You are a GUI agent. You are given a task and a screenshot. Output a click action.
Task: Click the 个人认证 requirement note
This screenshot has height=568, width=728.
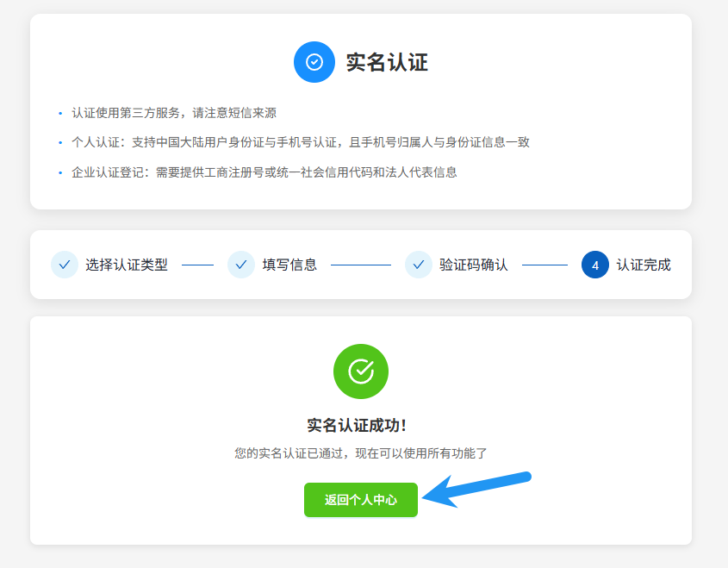301,142
